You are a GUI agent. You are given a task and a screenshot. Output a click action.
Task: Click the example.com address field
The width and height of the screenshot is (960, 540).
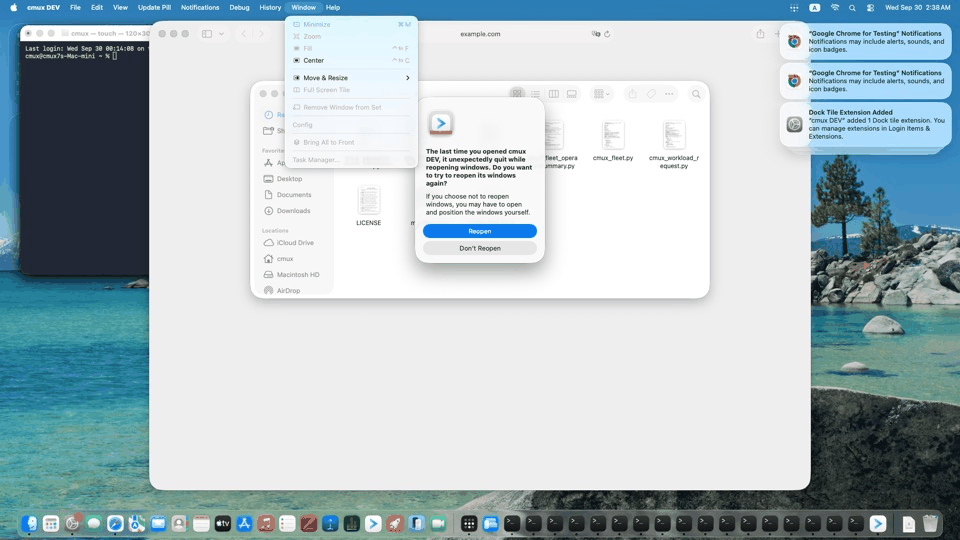(x=480, y=34)
